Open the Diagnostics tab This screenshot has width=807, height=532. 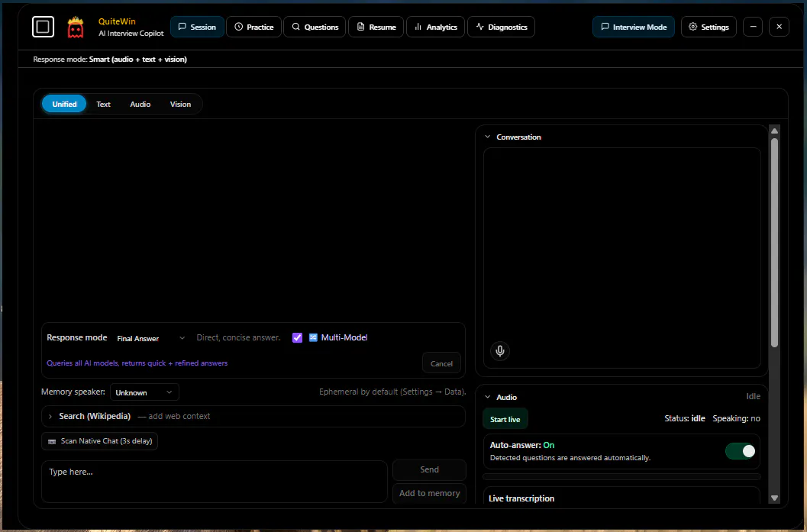[x=501, y=27]
